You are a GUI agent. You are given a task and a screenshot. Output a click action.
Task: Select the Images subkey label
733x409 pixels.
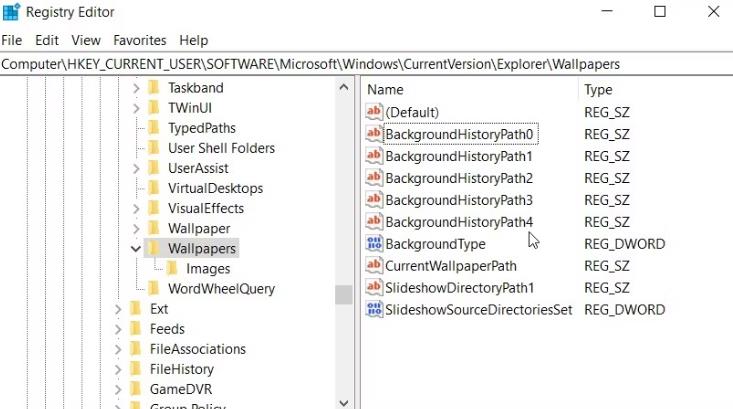(x=208, y=269)
